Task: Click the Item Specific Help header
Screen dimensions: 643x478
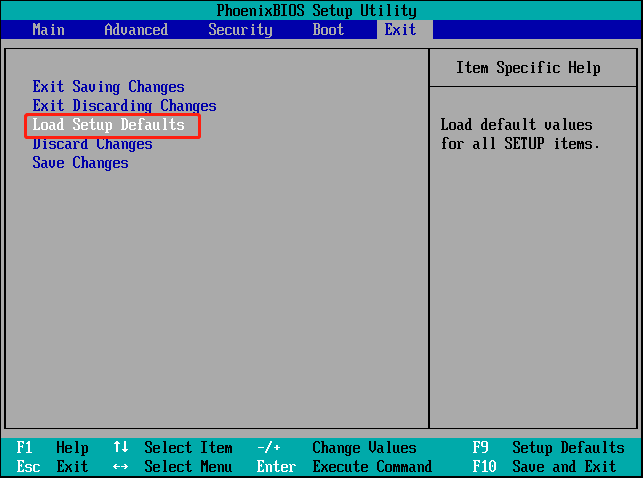Action: (x=528, y=68)
